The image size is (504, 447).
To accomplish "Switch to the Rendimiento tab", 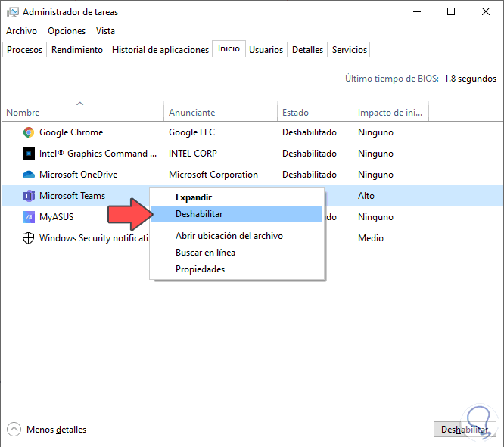I will pyautogui.click(x=77, y=50).
